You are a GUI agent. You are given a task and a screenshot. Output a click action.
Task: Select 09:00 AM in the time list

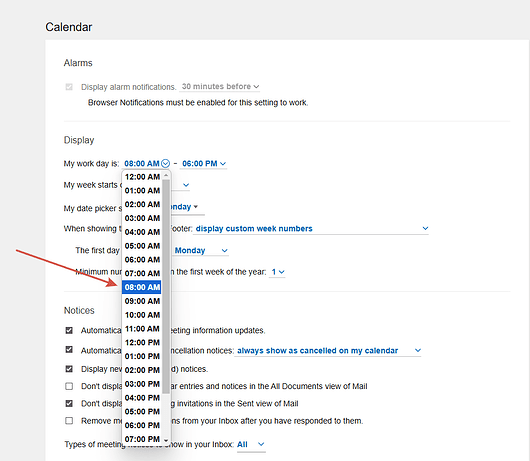142,301
